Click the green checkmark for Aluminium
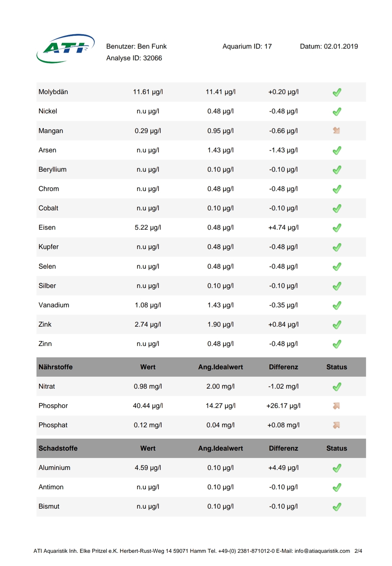This screenshot has width=392, height=566. [x=337, y=468]
